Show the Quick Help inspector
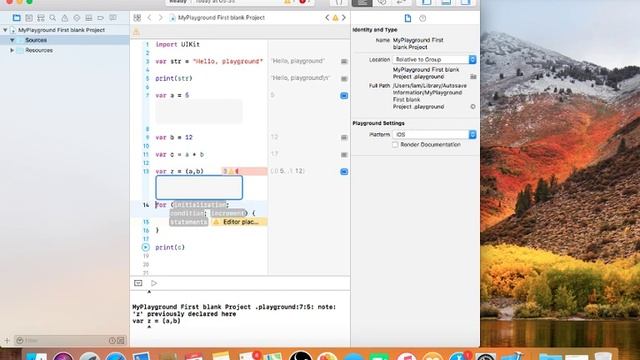The height and width of the screenshot is (360, 640). click(x=422, y=18)
